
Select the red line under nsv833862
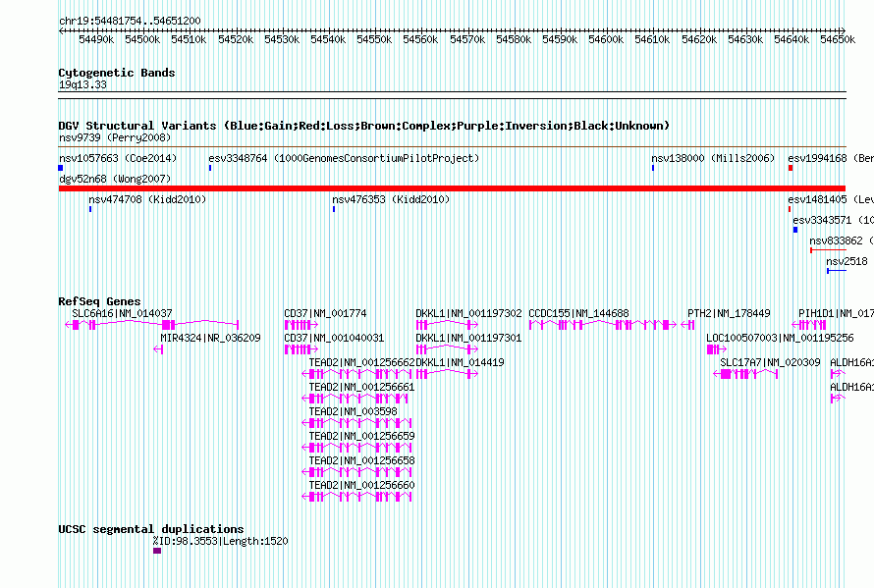(x=828, y=250)
